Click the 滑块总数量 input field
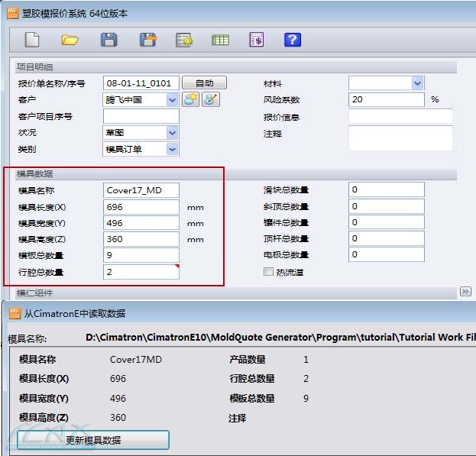The image size is (476, 456). tap(386, 189)
